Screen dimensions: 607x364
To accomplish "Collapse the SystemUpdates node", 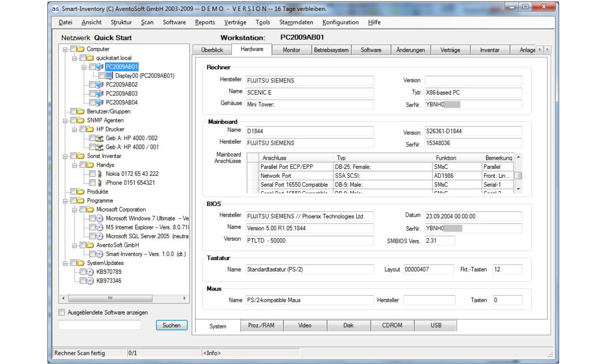I will (x=65, y=263).
